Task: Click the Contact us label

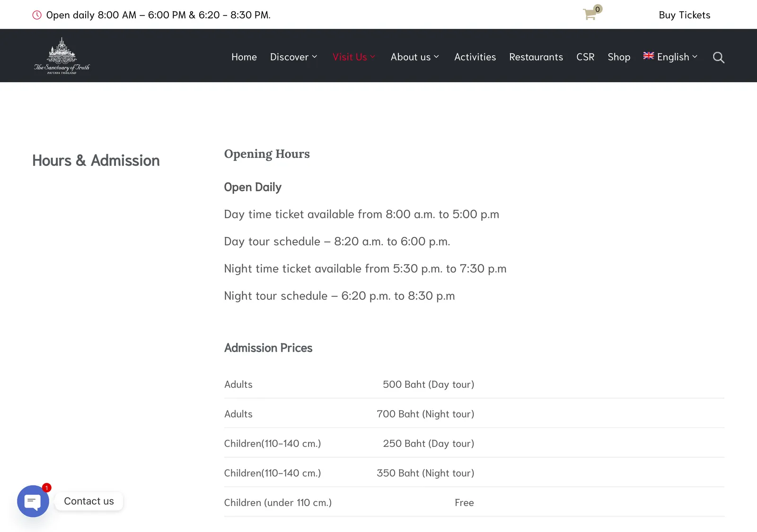Action: (89, 501)
